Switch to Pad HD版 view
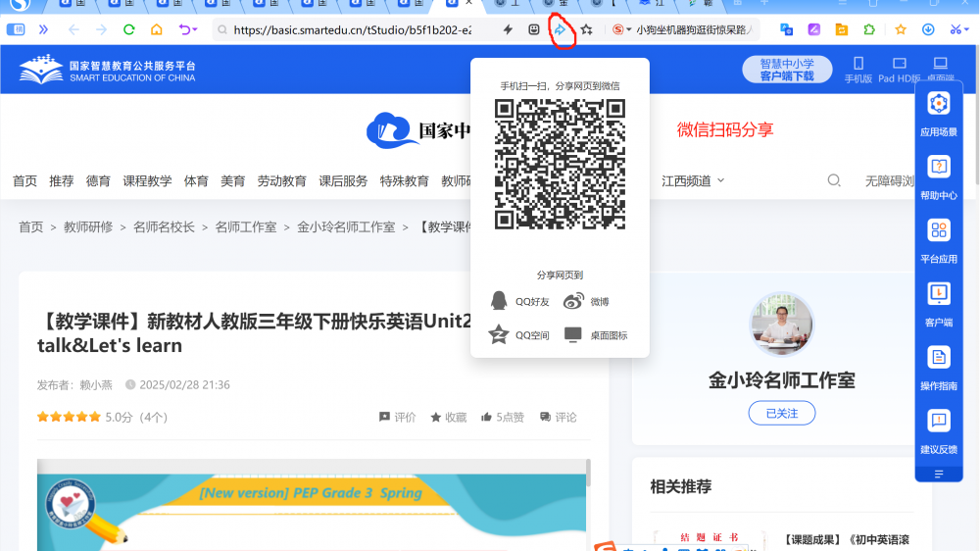Screen dimensions: 980x551 [899, 70]
